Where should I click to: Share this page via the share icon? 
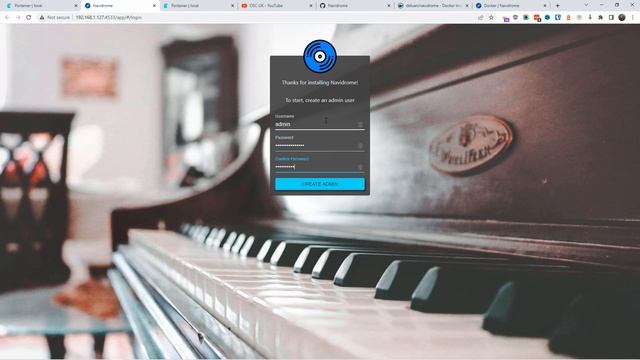click(481, 18)
